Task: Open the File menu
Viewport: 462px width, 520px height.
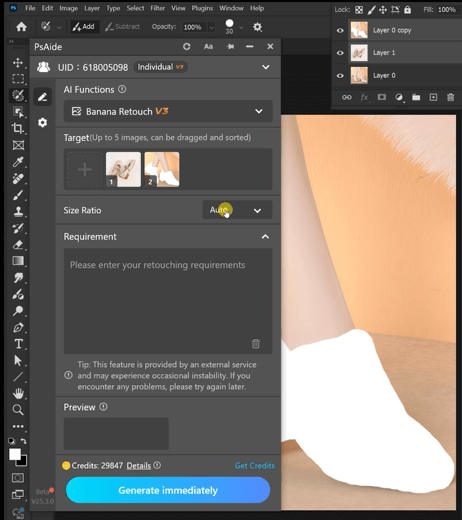Action: [x=30, y=8]
